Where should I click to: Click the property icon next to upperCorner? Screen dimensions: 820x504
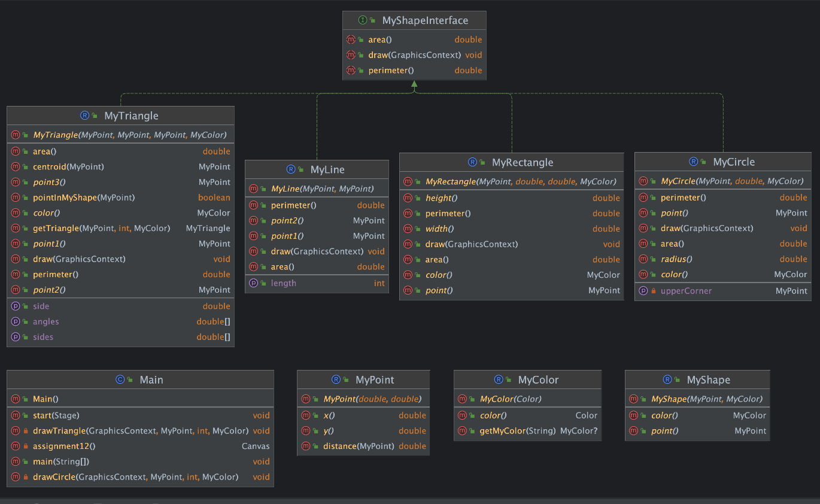pos(643,291)
